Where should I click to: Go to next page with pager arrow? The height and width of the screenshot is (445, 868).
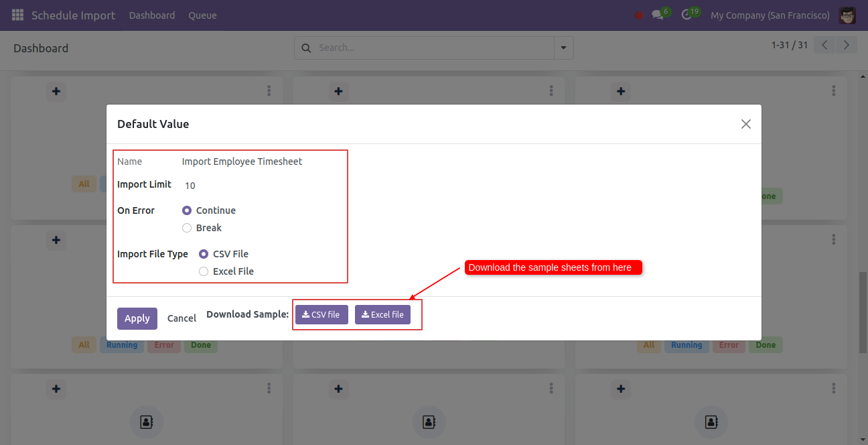(x=847, y=45)
